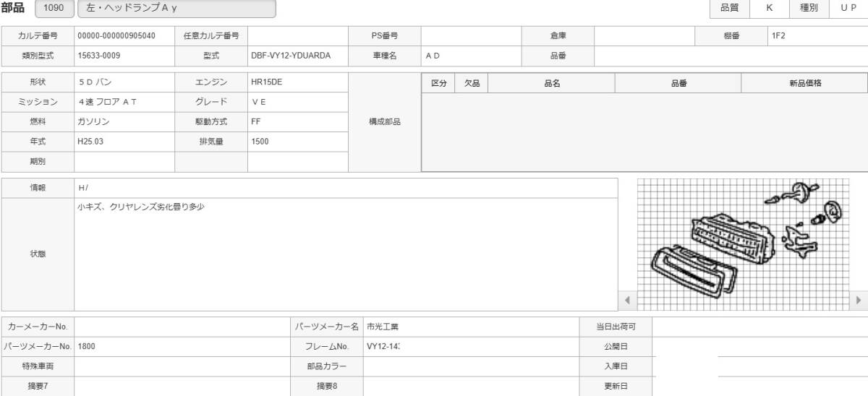Image resolution: width=868 pixels, height=396 pixels.
Task: Click the 品番 column header in components table
Action: coord(678,83)
